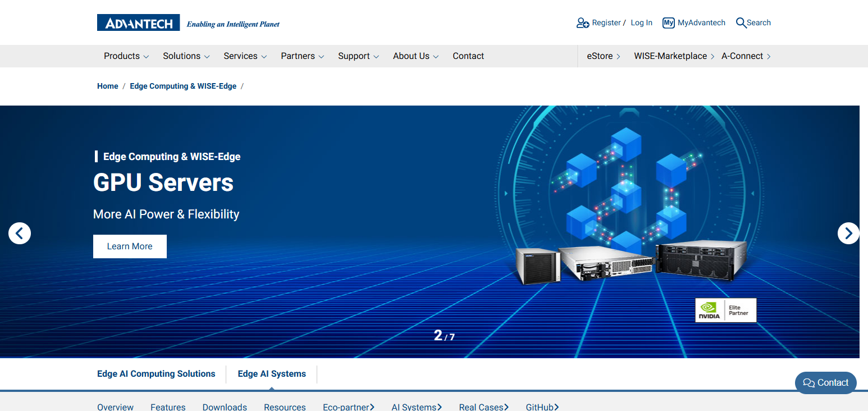Click the GPU Servers headline
Viewport: 868px width, 411px height.
pyautogui.click(x=163, y=182)
